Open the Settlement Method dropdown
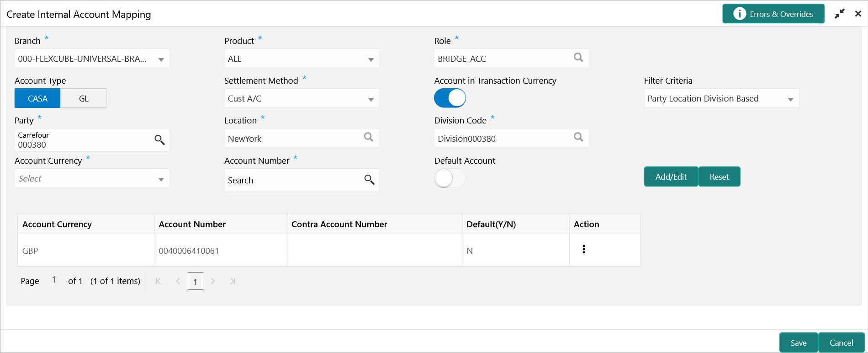Viewport: 868px width, 353px height. pyautogui.click(x=370, y=99)
